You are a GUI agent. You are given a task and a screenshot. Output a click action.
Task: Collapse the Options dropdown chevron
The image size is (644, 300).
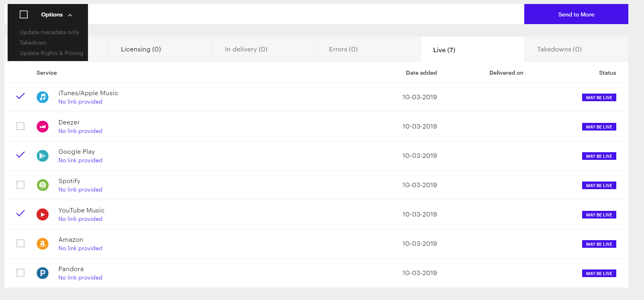click(x=70, y=15)
